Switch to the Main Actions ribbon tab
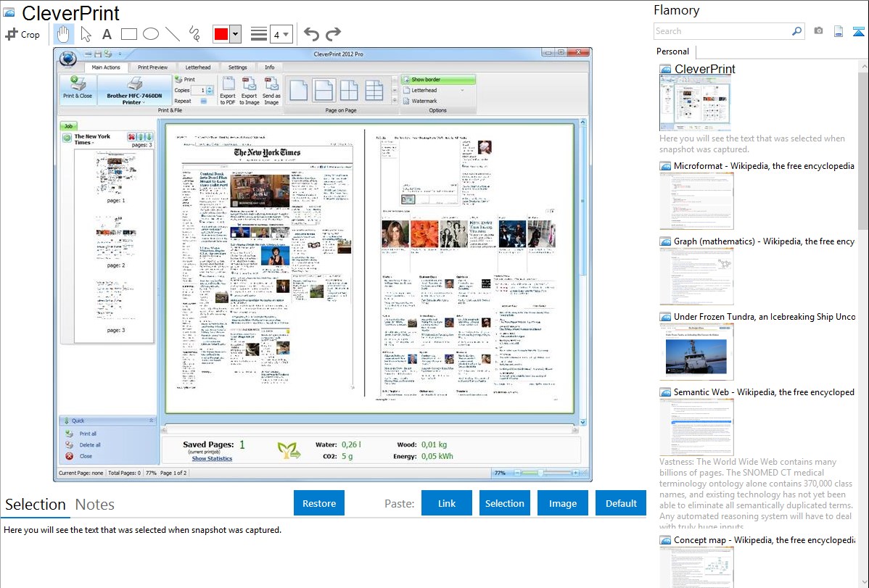Viewport: 869px width, 588px height. pos(106,67)
